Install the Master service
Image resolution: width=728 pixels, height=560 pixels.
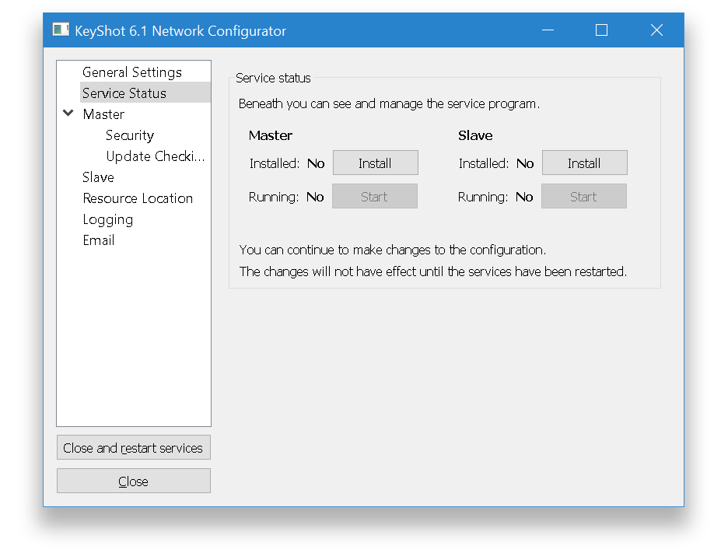375,163
